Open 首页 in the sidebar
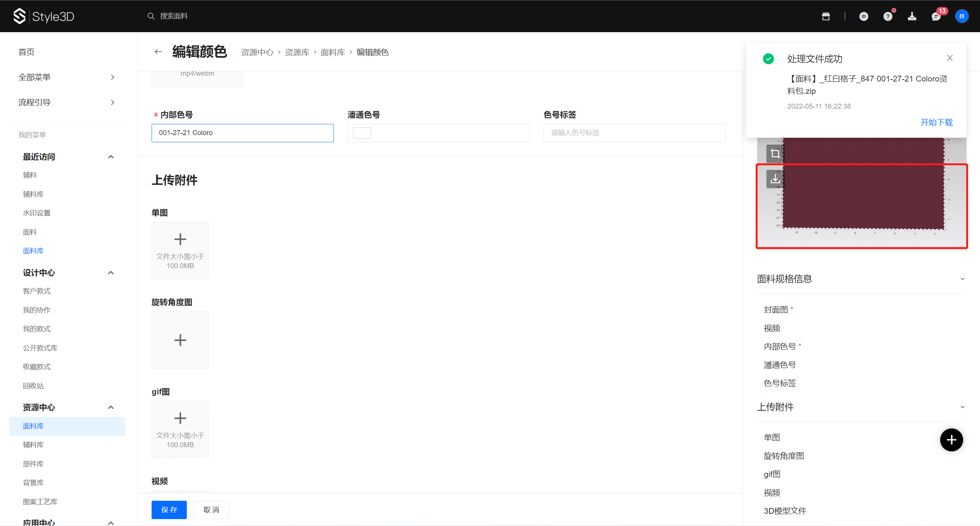The width and height of the screenshot is (980, 526). click(26, 52)
